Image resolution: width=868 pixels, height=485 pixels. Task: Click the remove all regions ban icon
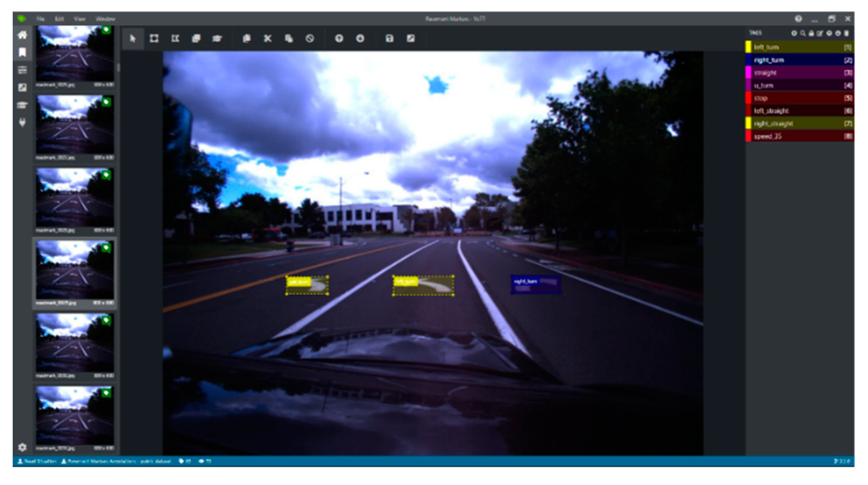pyautogui.click(x=310, y=39)
